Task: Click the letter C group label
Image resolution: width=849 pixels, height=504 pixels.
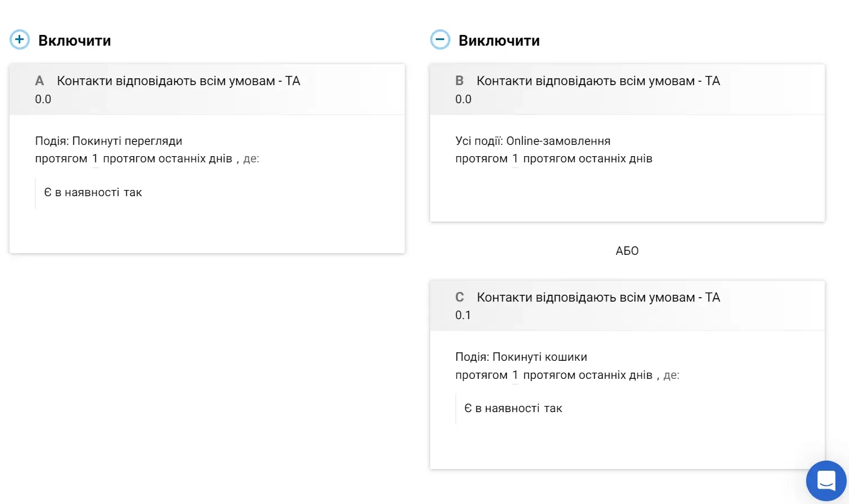Action: pos(459,298)
